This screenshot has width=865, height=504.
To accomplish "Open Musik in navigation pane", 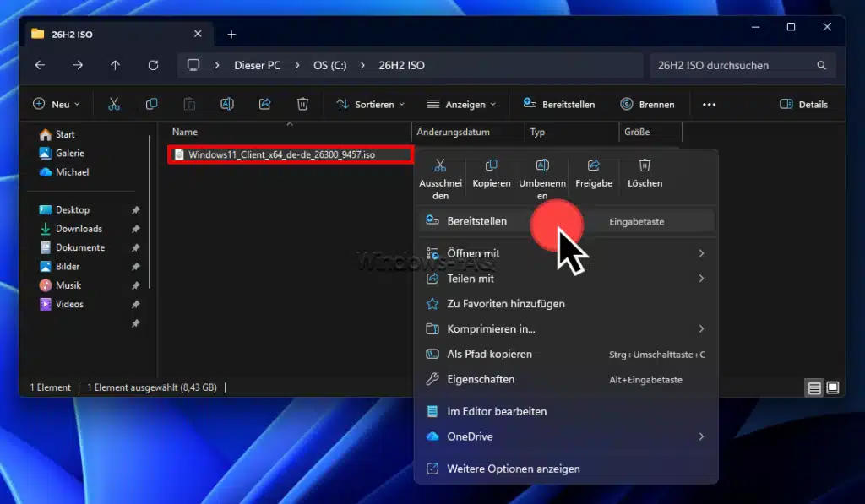I will [x=60, y=285].
